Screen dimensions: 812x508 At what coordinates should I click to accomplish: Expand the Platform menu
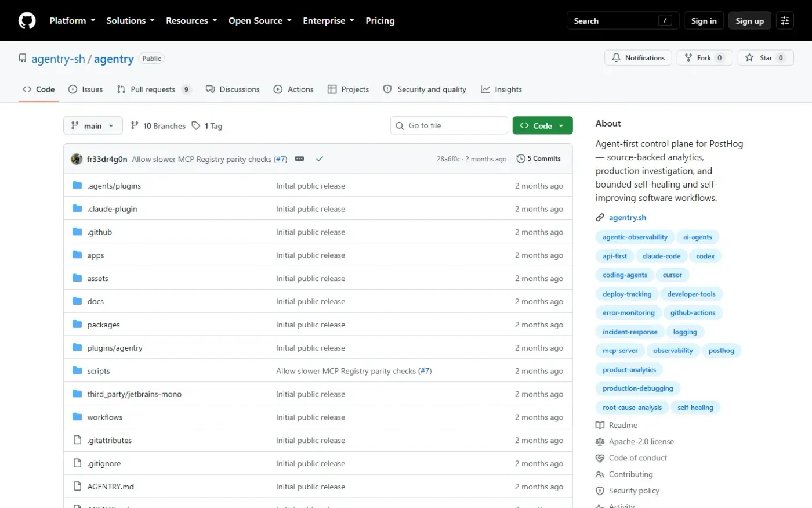(72, 21)
